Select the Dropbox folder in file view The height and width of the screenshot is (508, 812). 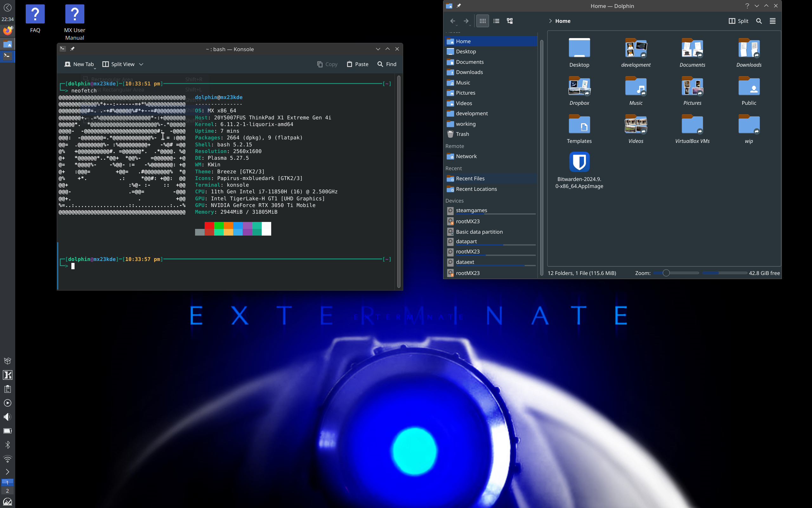[x=580, y=91]
